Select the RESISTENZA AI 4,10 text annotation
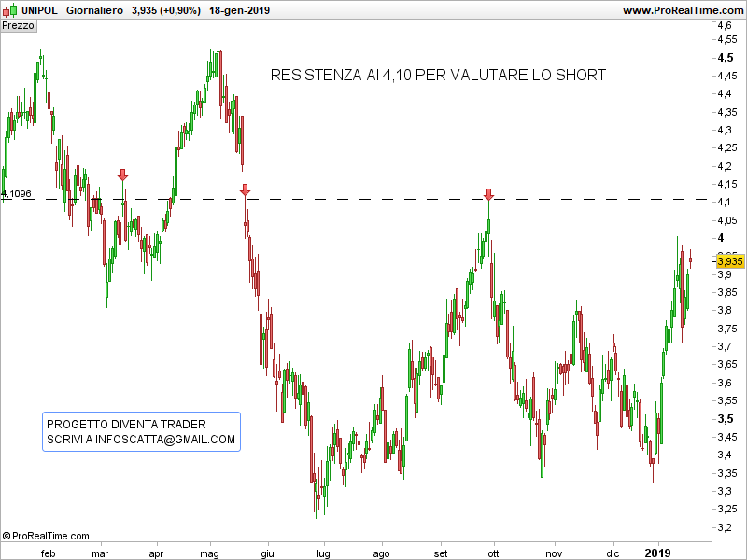The width and height of the screenshot is (747, 560). coord(437,75)
